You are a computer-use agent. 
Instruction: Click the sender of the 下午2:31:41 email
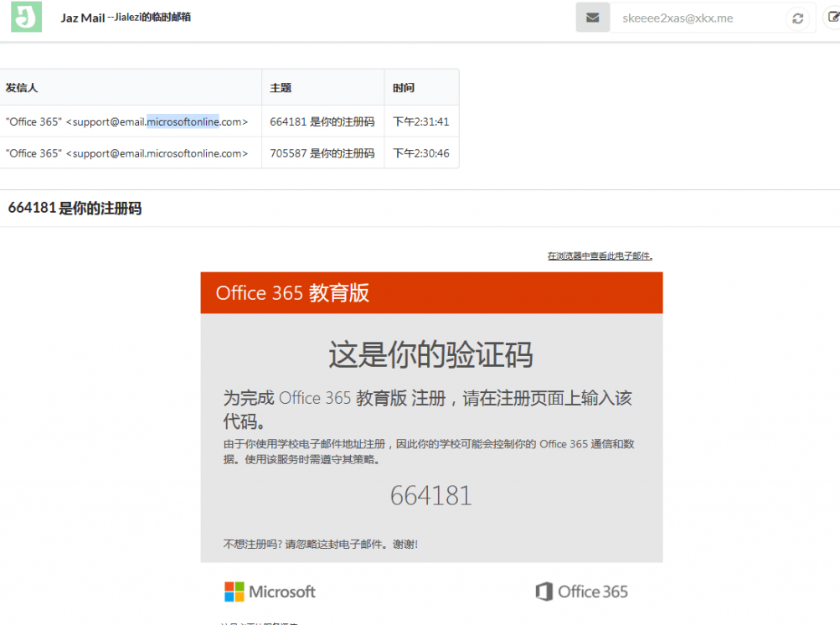pyautogui.click(x=127, y=121)
